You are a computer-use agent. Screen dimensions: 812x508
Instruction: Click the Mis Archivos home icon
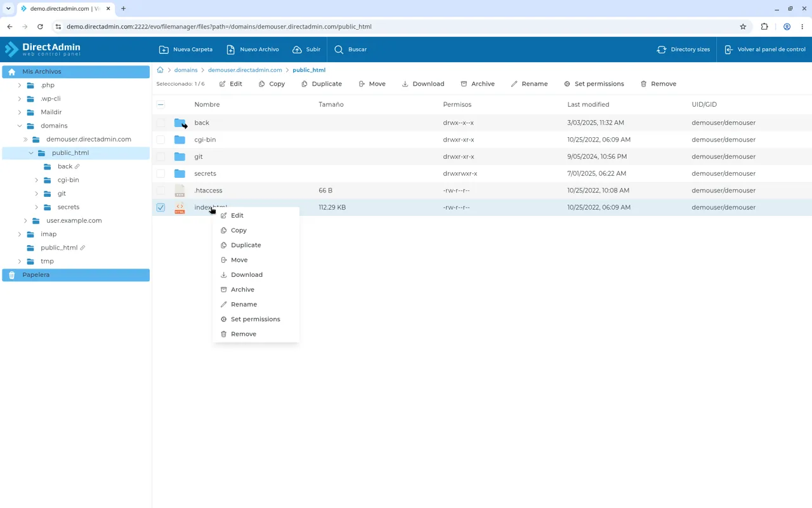[x=11, y=72]
